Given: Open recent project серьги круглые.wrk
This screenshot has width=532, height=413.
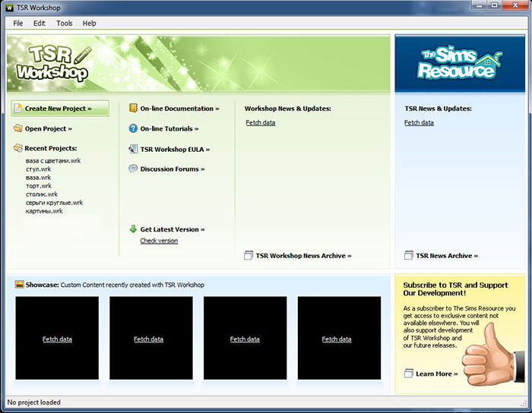Looking at the screenshot, I should [54, 203].
